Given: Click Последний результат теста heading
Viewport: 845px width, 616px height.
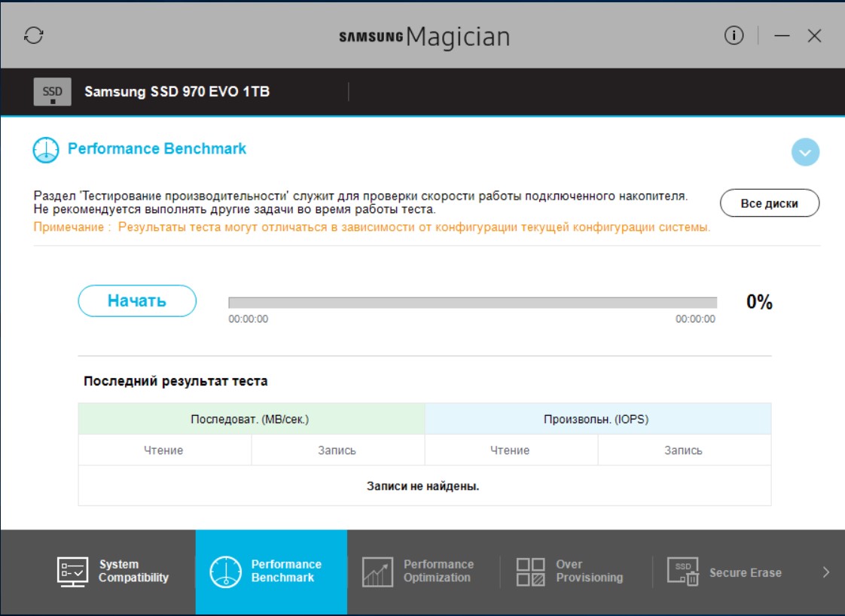Looking at the screenshot, I should point(175,381).
